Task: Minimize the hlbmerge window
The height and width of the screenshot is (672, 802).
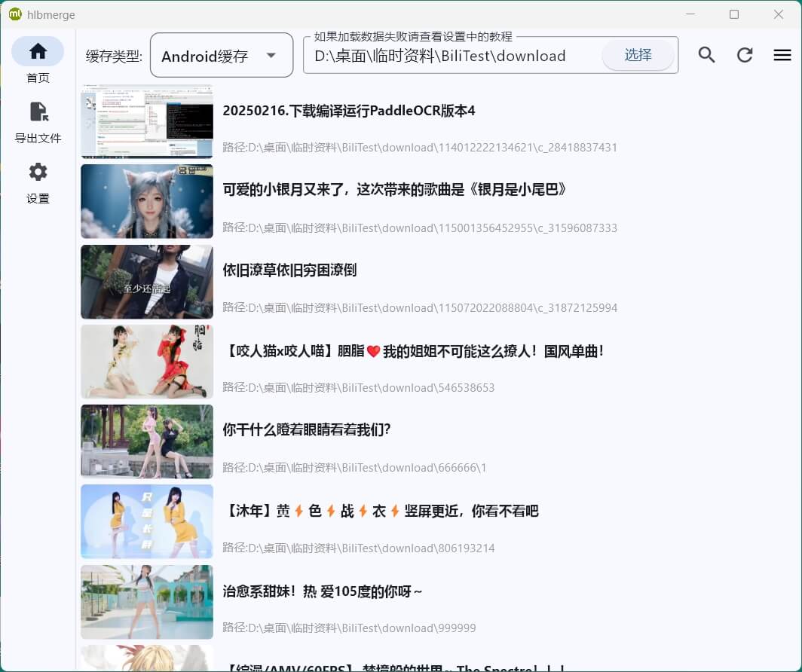Action: (690, 14)
